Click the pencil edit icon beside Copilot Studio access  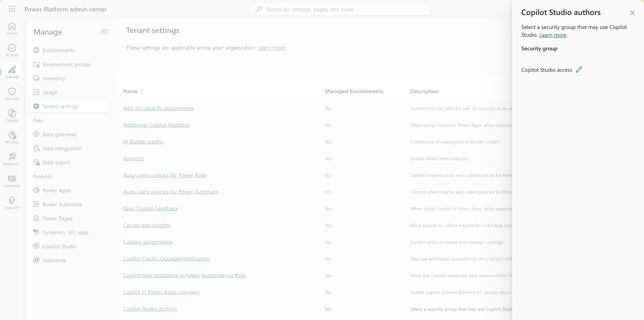(x=579, y=70)
